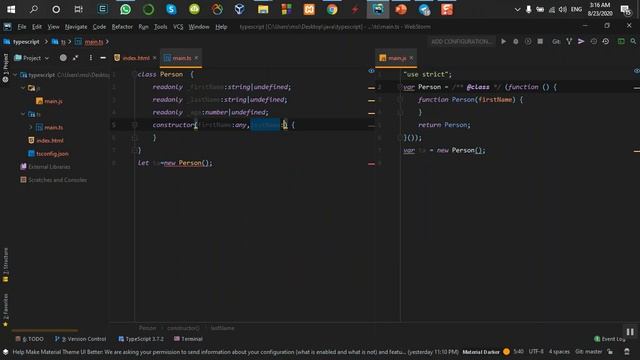640x360 pixels.
Task: Click the rollback revert icon
Action: [x=606, y=41]
